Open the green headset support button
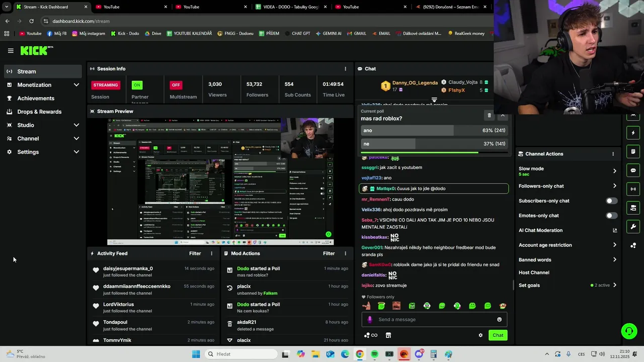This screenshot has height=362, width=644. pyautogui.click(x=629, y=331)
